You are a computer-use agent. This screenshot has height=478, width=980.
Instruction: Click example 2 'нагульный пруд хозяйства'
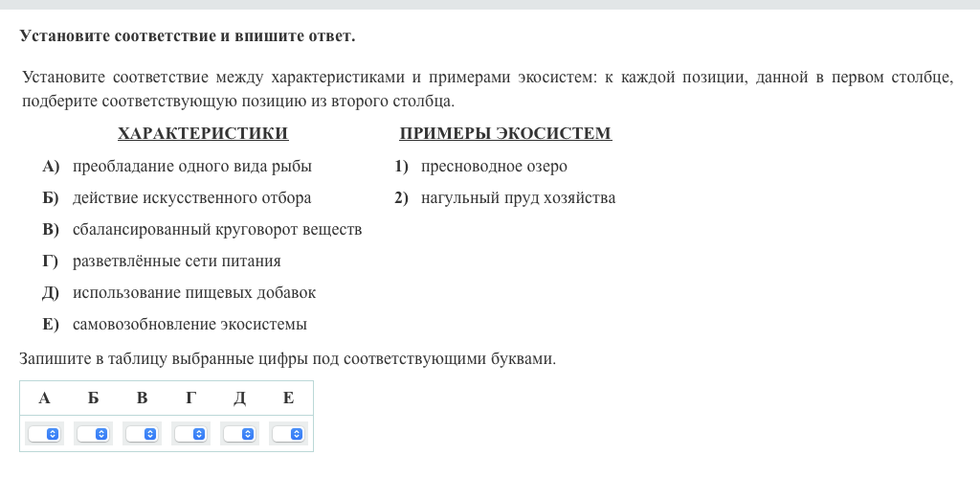coord(518,198)
